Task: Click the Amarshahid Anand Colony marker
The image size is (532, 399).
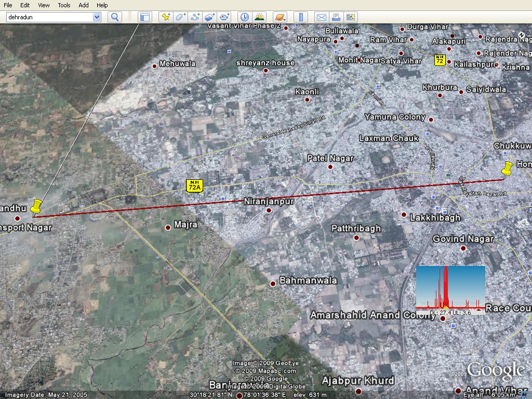Action: pyautogui.click(x=443, y=318)
